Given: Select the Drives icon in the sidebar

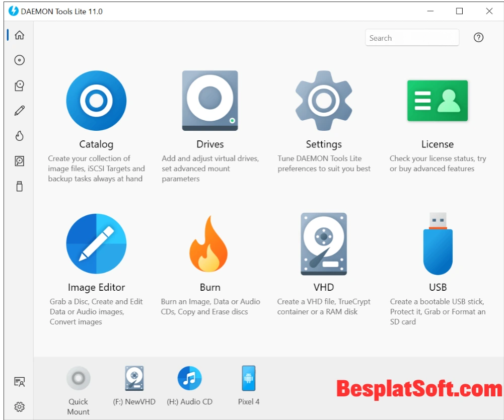Looking at the screenshot, I should click(19, 86).
